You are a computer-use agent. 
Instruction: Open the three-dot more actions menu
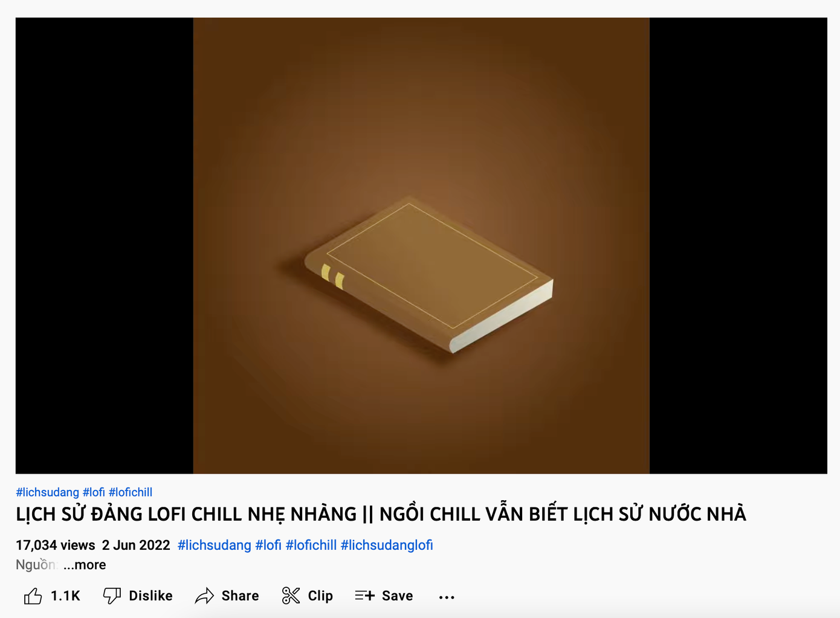(447, 597)
